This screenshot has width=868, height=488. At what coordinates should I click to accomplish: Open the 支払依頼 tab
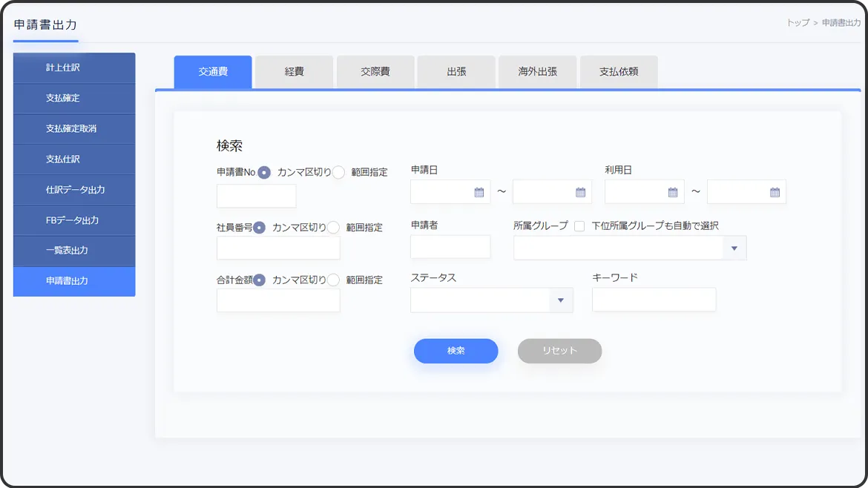click(x=619, y=72)
